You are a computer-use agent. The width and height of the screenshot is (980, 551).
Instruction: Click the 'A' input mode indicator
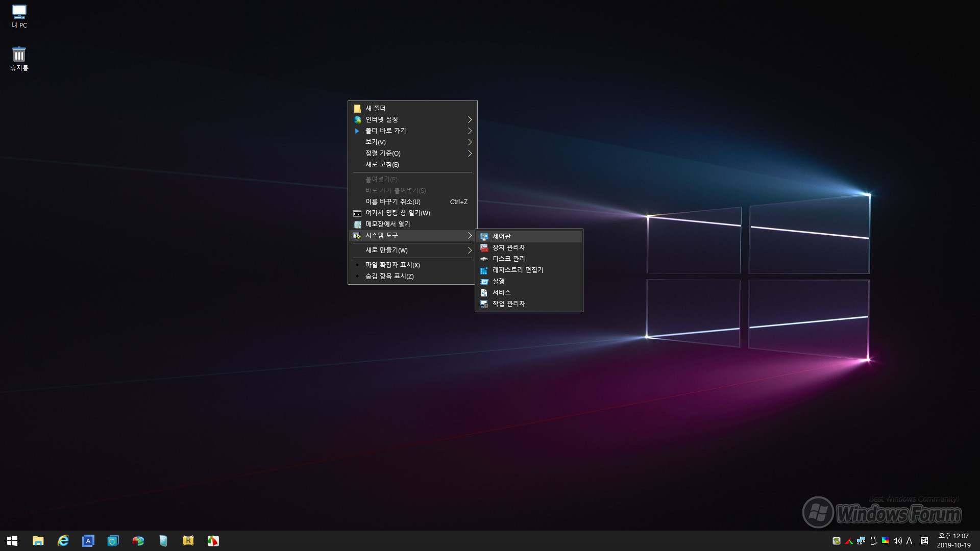coord(909,541)
